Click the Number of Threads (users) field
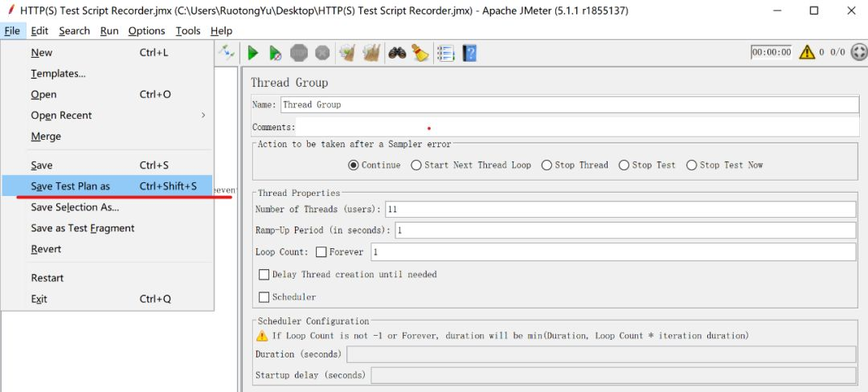This screenshot has height=392, width=868. tap(620, 209)
